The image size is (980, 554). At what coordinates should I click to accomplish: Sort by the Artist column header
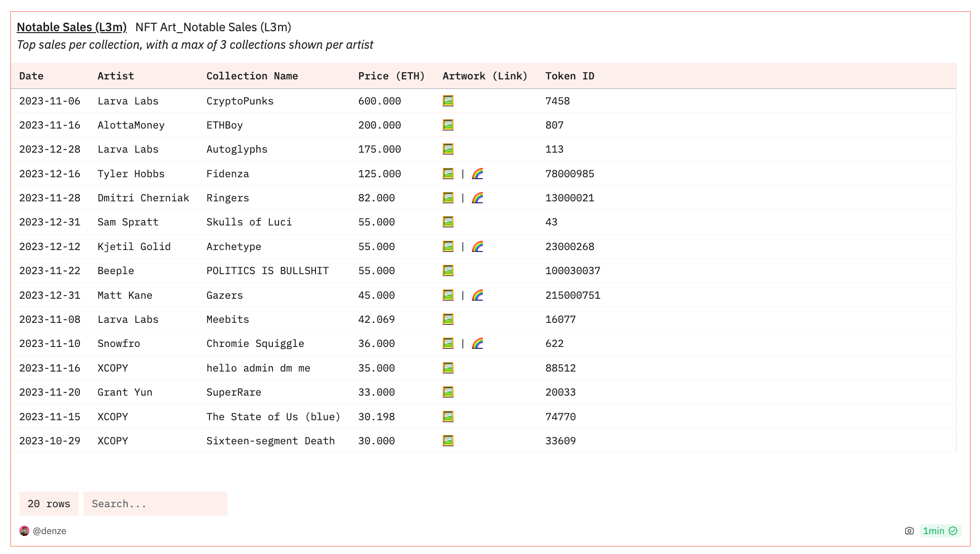click(x=115, y=76)
